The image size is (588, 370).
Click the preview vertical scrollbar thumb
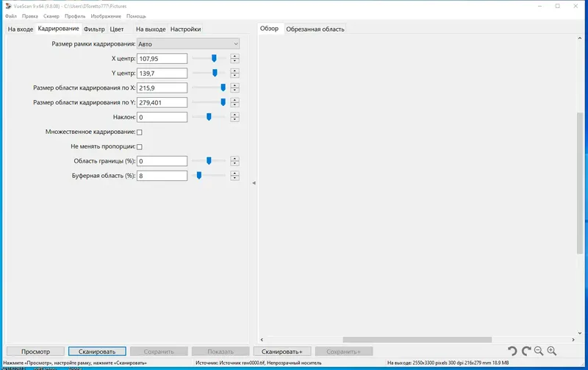tap(580, 183)
